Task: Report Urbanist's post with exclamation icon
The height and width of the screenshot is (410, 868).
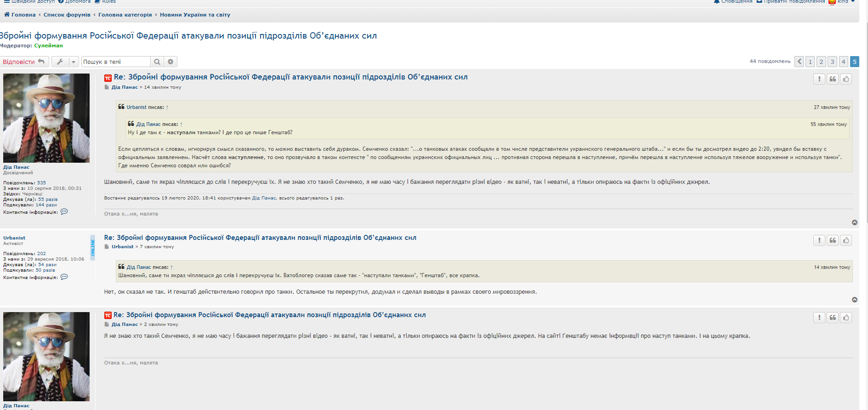Action: (x=819, y=240)
